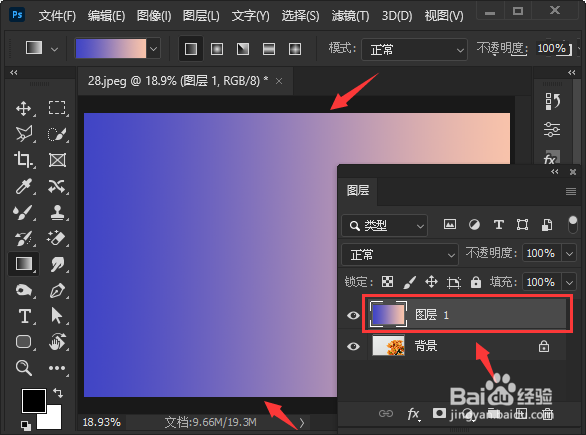Toggle layer filtering switch on or off
Screen dimensions: 586x435
coord(573,225)
